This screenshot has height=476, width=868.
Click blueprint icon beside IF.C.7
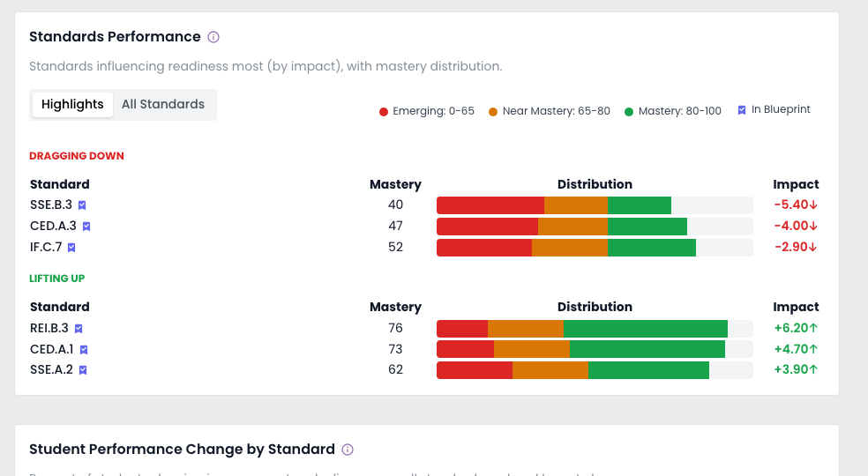pos(71,248)
